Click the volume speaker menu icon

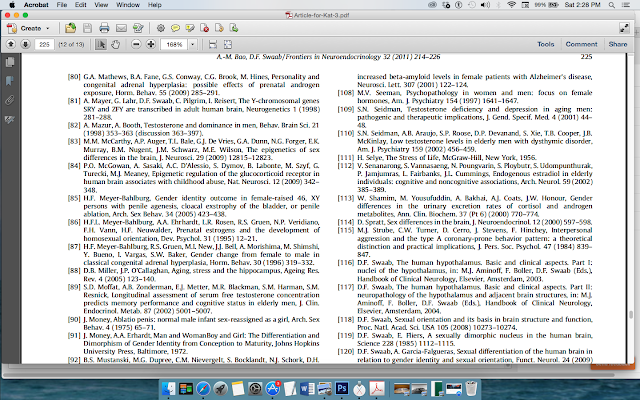pyautogui.click(x=485, y=5)
